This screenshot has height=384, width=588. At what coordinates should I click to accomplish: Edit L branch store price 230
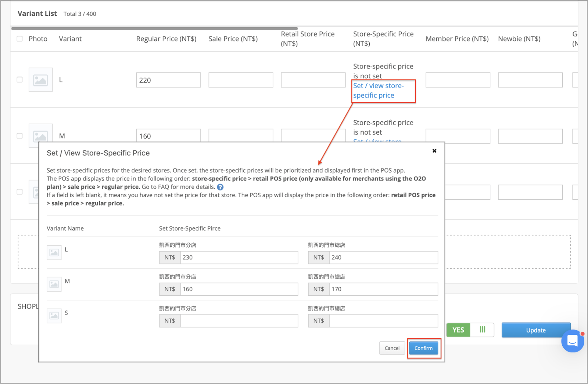[239, 257]
